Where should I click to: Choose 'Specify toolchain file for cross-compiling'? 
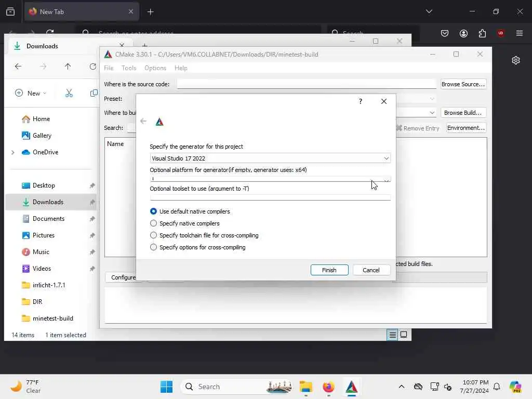point(153,235)
